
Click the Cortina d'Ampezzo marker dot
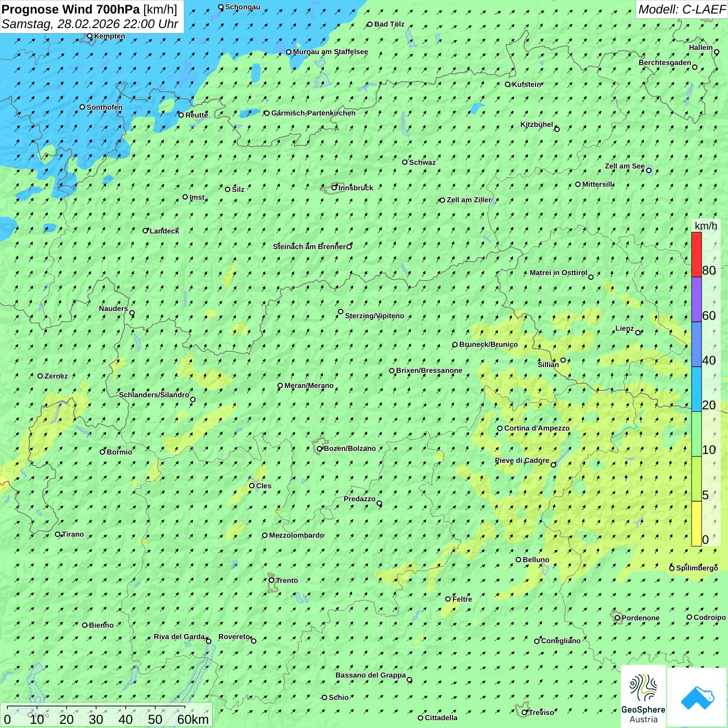tap(500, 428)
